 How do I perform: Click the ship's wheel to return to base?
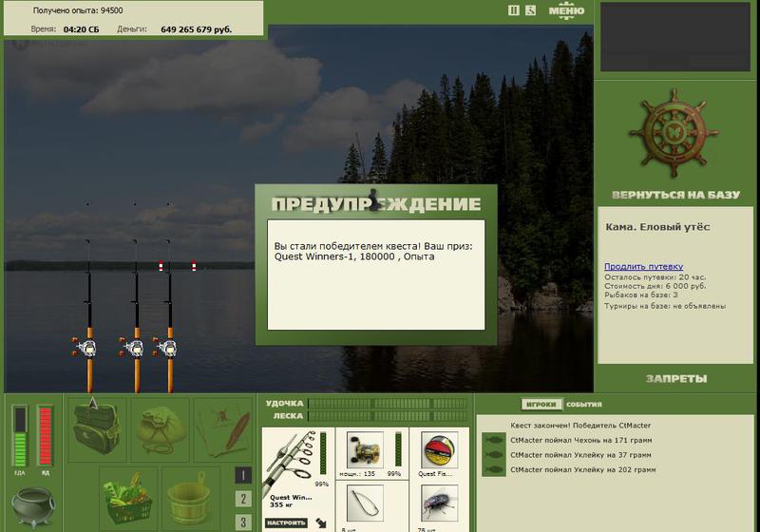(674, 133)
